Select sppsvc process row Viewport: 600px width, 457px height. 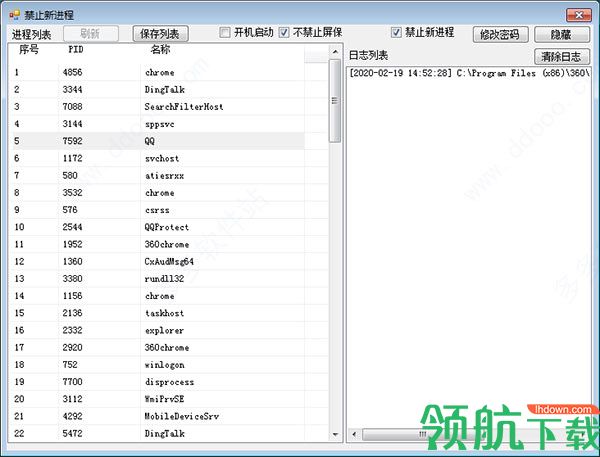159,124
